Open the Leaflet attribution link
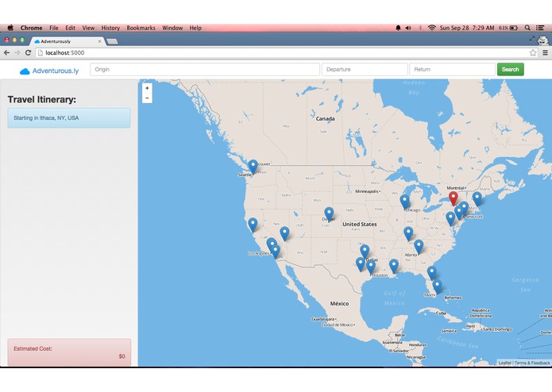The image size is (552, 392). coord(504,363)
